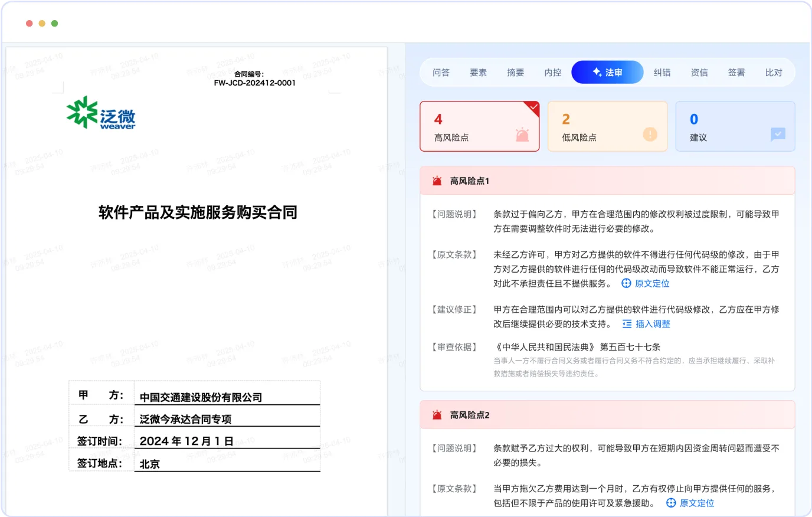Click contract number FW-JCD-202412-0001

pyautogui.click(x=254, y=83)
